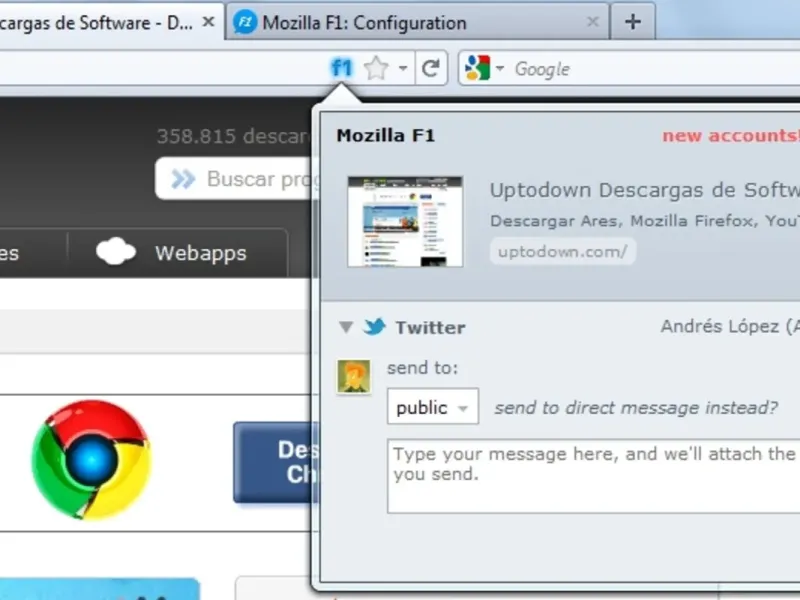Open the bookmark star dropdown arrow

coord(403,68)
